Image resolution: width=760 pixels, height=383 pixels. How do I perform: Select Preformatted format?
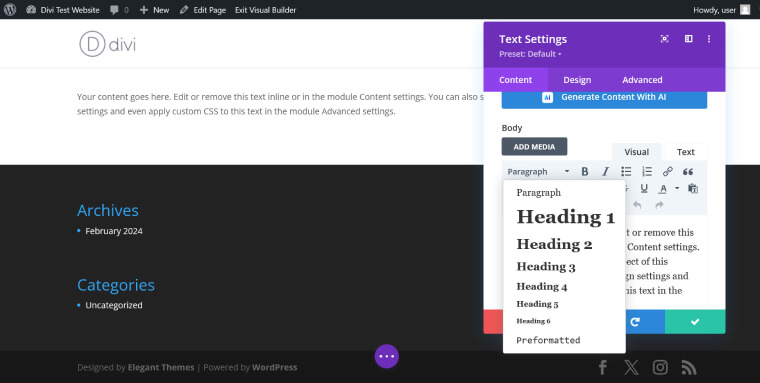click(x=564, y=340)
